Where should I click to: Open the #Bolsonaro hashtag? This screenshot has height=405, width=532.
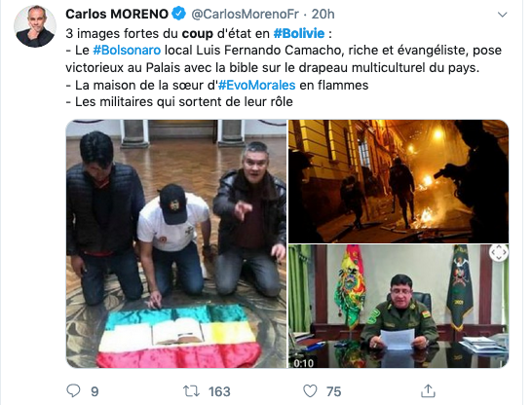(x=127, y=51)
